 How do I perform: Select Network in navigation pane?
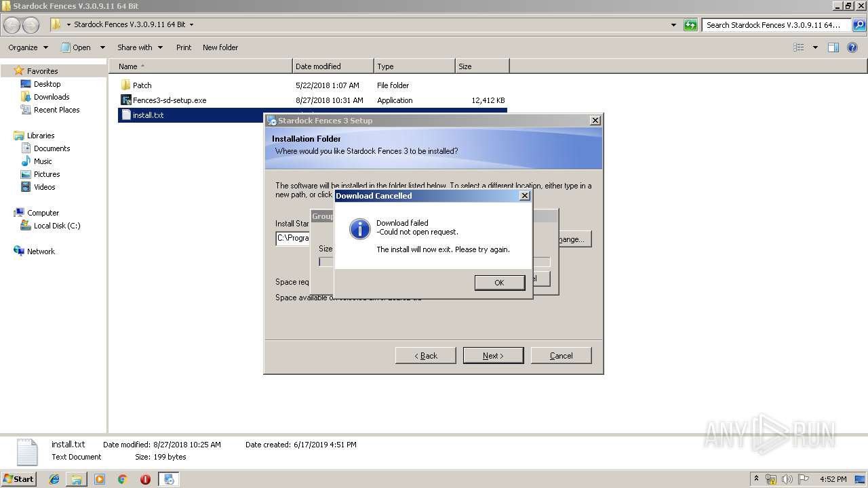(x=41, y=251)
